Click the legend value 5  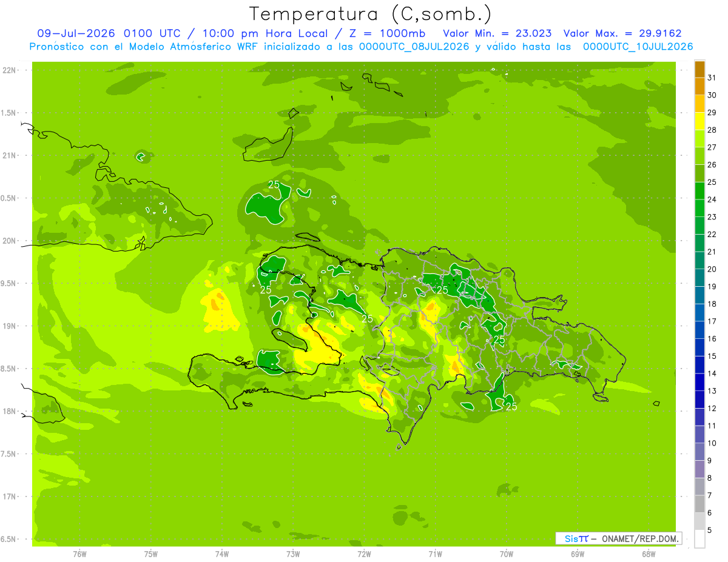[710, 530]
